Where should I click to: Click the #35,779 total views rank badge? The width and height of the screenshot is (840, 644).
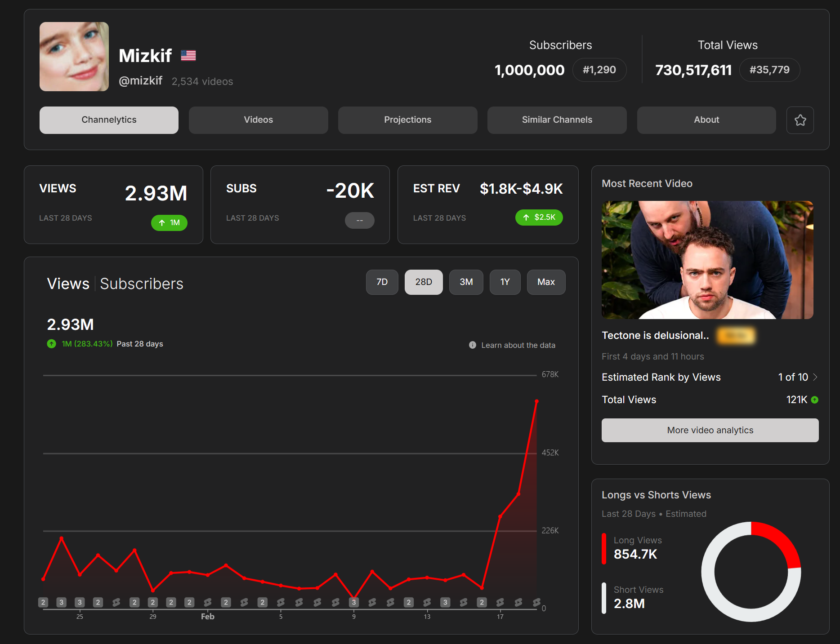(x=769, y=70)
